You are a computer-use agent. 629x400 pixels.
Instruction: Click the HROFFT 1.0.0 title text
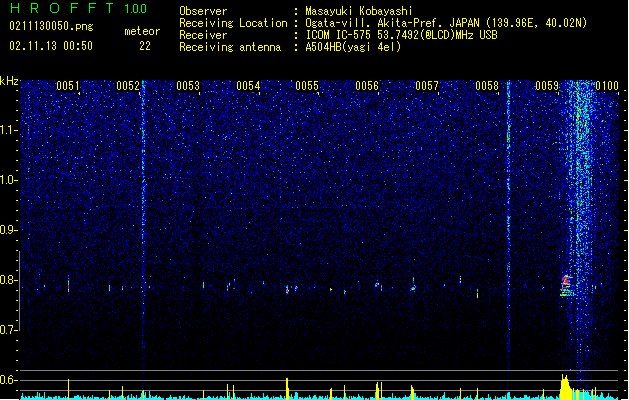pos(78,8)
